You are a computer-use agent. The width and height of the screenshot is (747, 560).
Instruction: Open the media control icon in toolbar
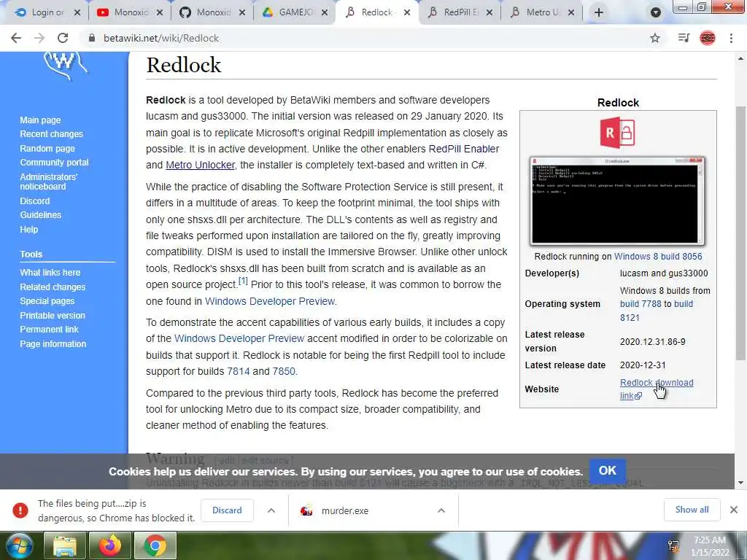[684, 38]
